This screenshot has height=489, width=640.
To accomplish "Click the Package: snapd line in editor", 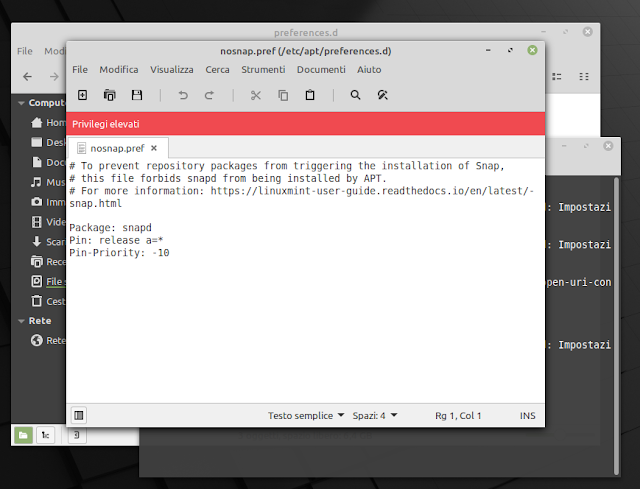I will (110, 227).
